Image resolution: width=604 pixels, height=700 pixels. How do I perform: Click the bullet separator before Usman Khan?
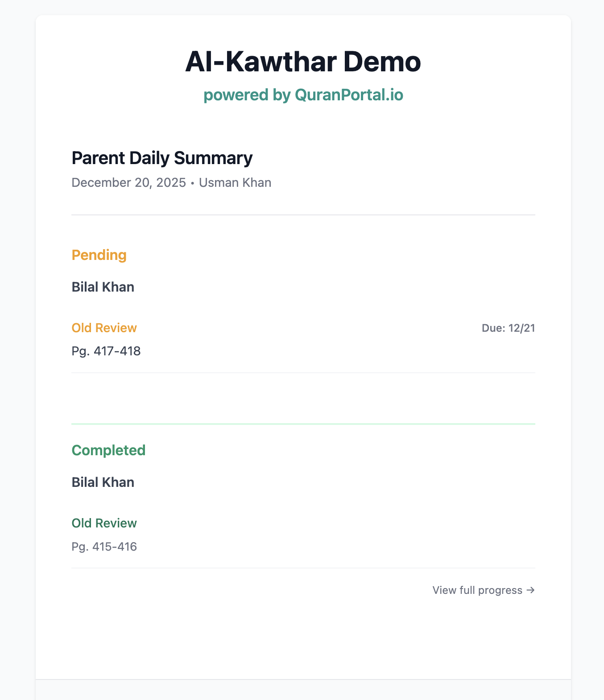[192, 183]
